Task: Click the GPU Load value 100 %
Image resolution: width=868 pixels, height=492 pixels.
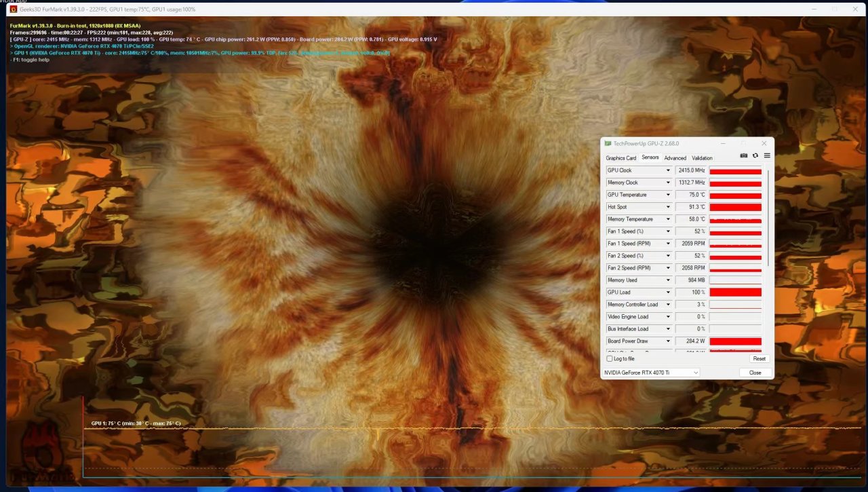Action: pyautogui.click(x=691, y=292)
